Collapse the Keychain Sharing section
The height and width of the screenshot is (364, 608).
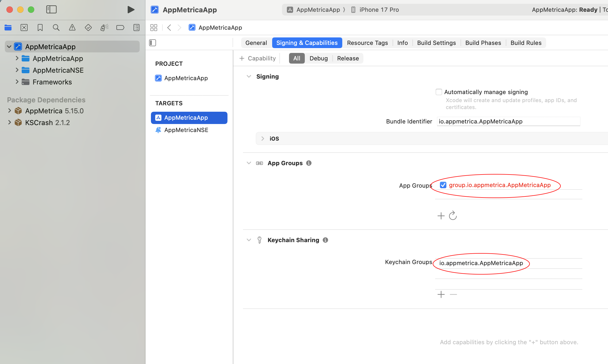point(249,240)
